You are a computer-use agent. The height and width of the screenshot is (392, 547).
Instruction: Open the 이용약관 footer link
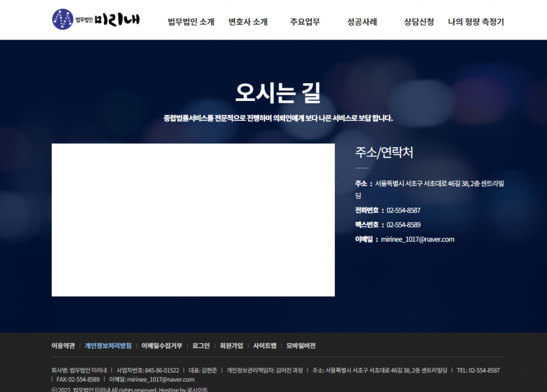(x=63, y=346)
